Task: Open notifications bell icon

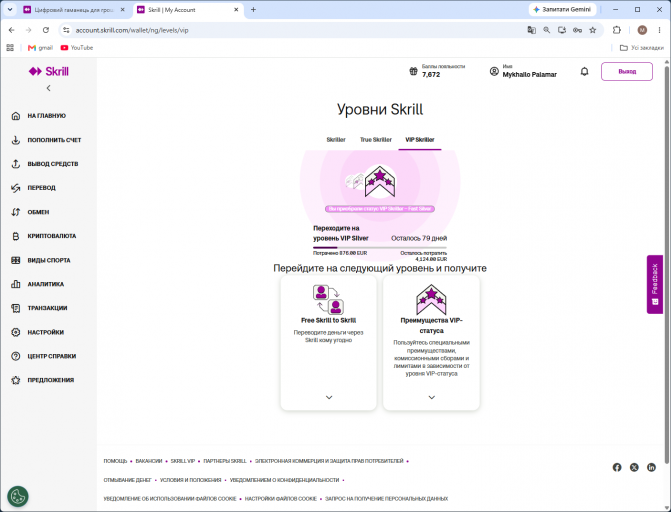Action: [x=585, y=71]
